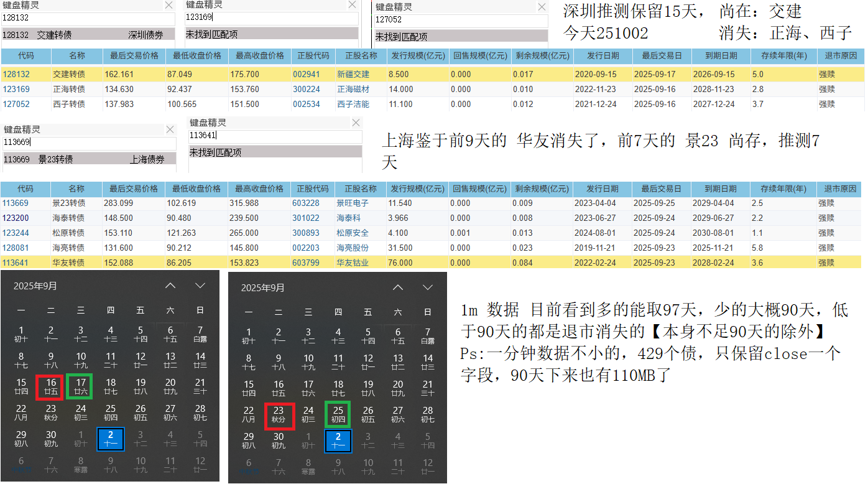Image resolution: width=868 pixels, height=494 pixels.
Task: Open stock code link 603799
Action: pyautogui.click(x=305, y=263)
